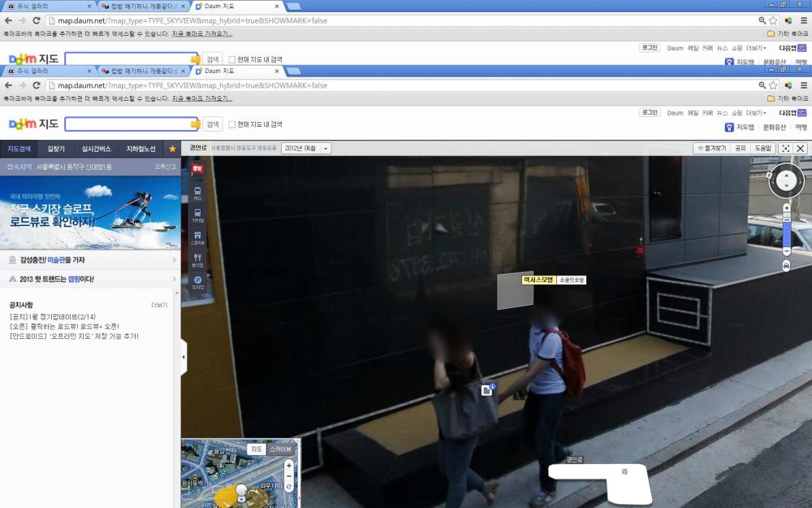Click the 렉시스모텔 place label
The height and width of the screenshot is (508, 812).
538,280
